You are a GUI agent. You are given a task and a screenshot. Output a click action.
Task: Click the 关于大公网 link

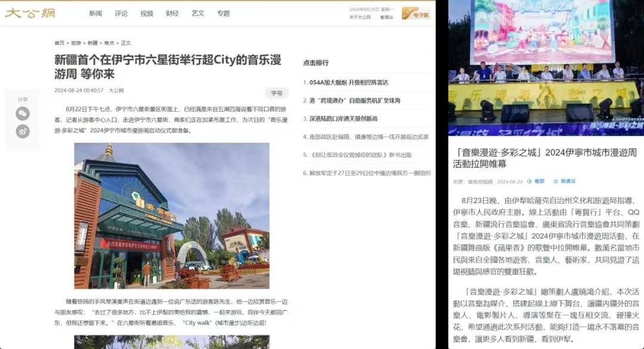pos(360,17)
